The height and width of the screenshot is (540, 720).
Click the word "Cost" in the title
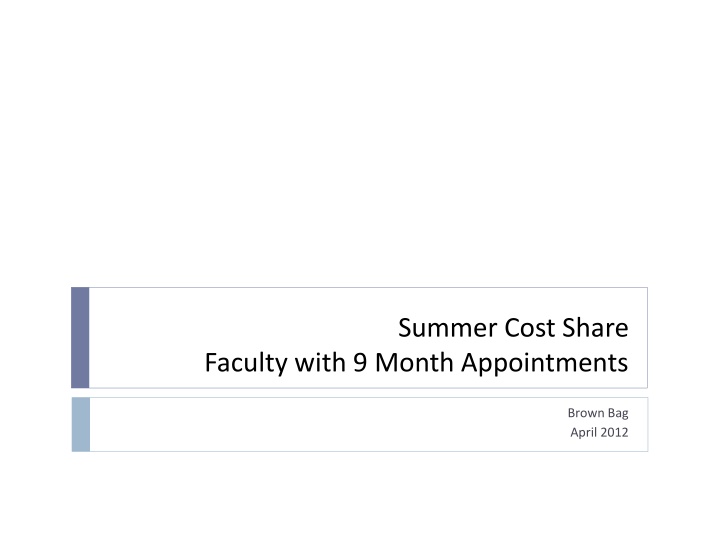point(526,326)
